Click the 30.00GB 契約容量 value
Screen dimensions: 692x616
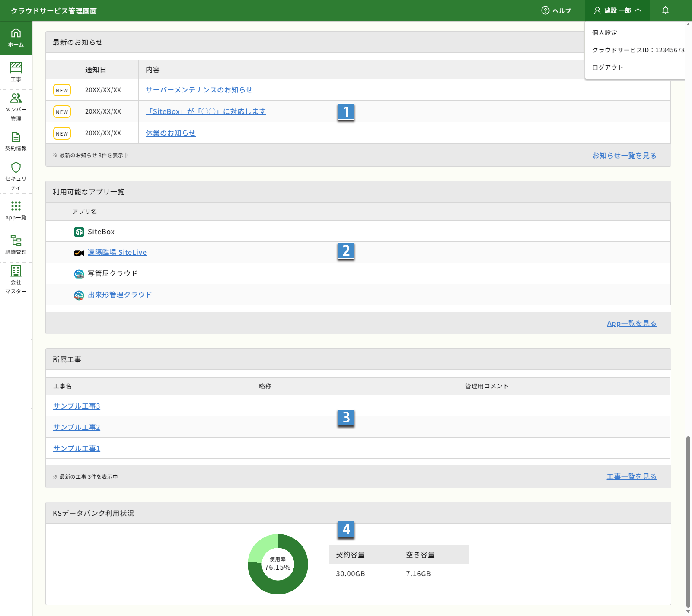[x=351, y=574]
